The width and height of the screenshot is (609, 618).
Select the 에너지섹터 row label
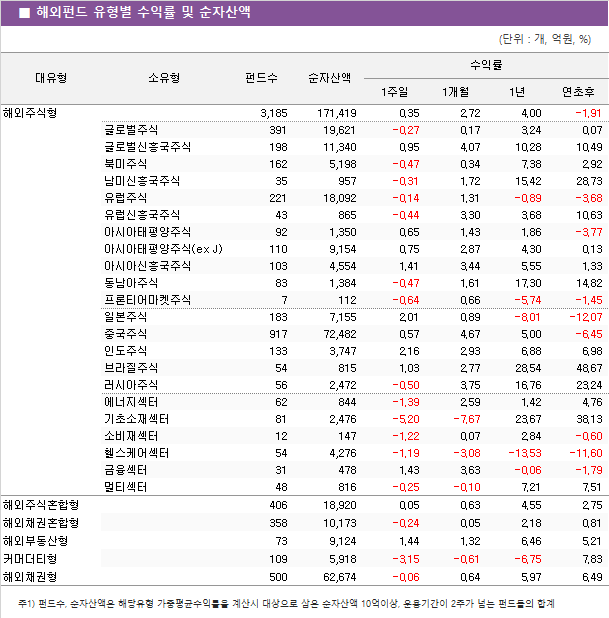[131, 402]
